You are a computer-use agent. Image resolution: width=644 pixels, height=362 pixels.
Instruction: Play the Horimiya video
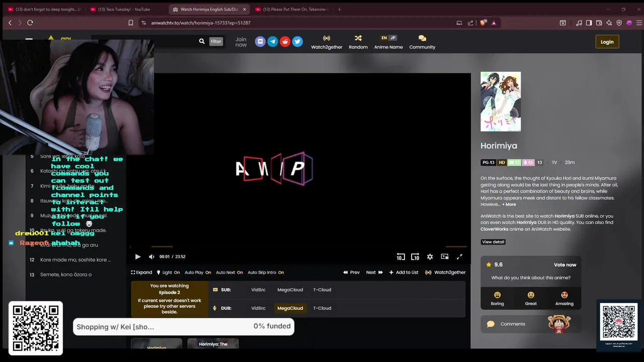[x=138, y=256]
